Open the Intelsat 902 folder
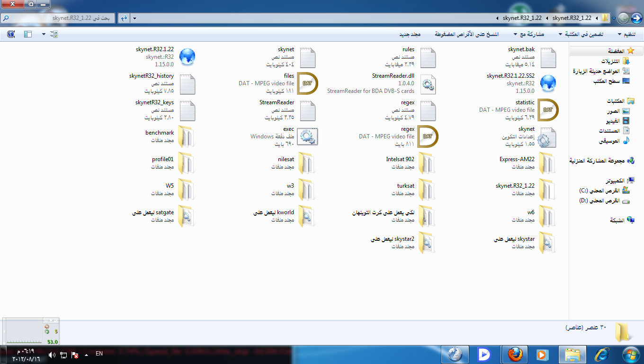This screenshot has height=364, width=644. coord(410,163)
